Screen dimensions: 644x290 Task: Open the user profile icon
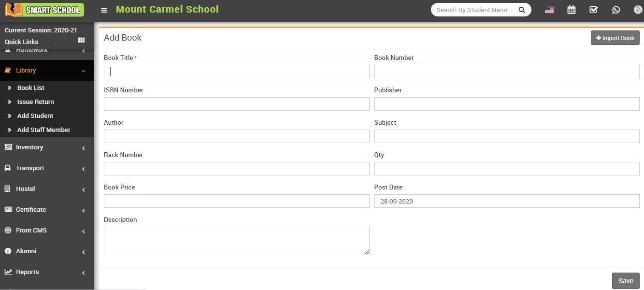tap(637, 9)
